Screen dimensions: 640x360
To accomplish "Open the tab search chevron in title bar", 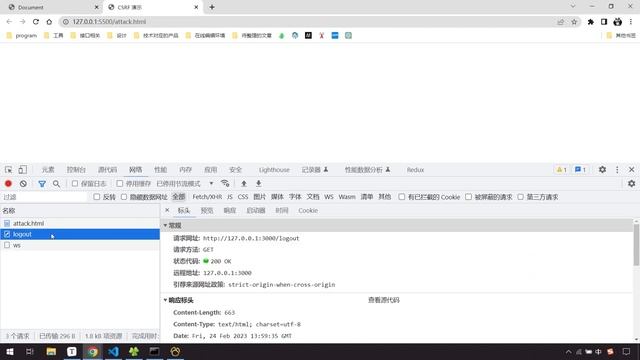I will point(573,7).
